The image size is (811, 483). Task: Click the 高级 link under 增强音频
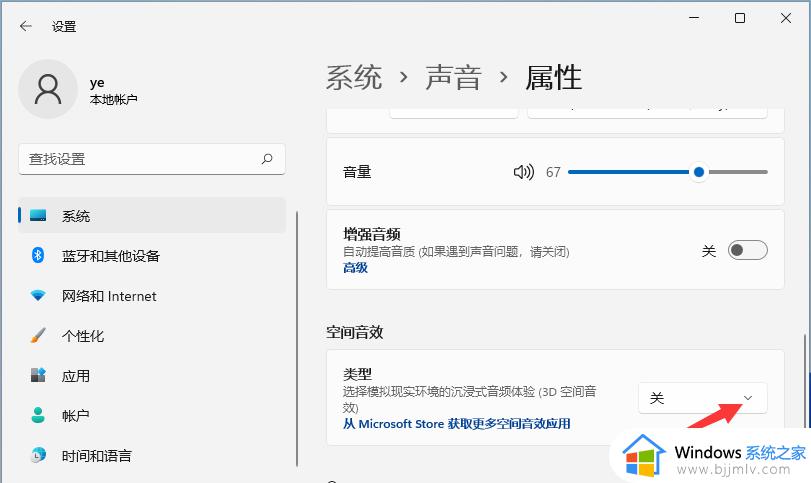[x=355, y=267]
